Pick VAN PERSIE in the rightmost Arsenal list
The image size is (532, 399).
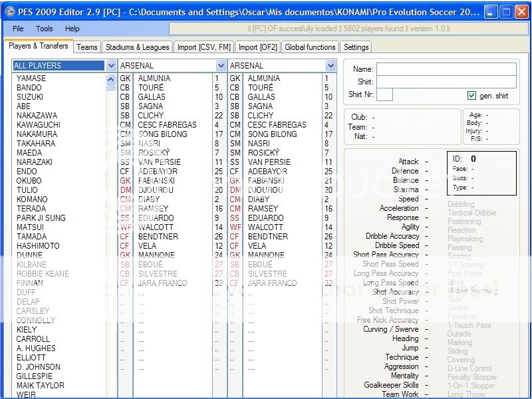click(x=269, y=162)
